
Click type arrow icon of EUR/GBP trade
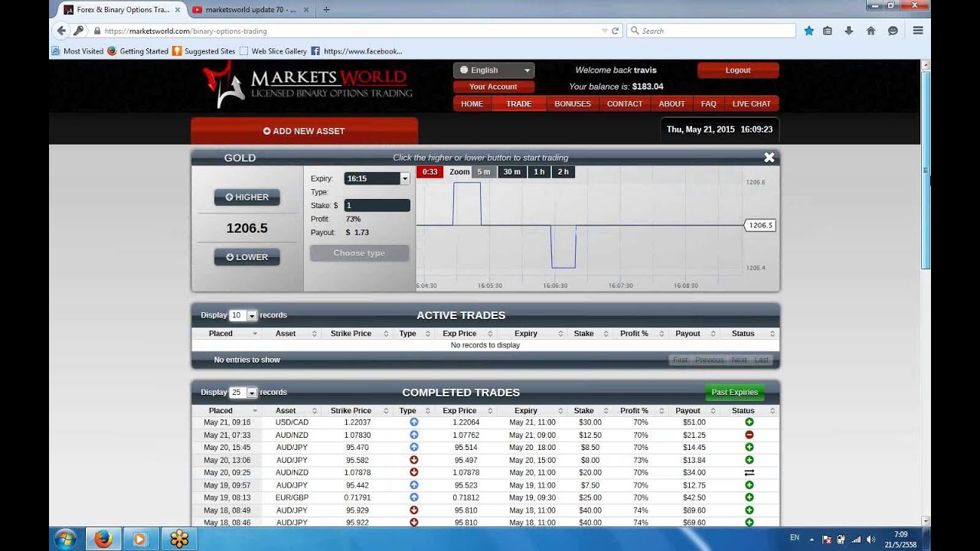click(414, 497)
